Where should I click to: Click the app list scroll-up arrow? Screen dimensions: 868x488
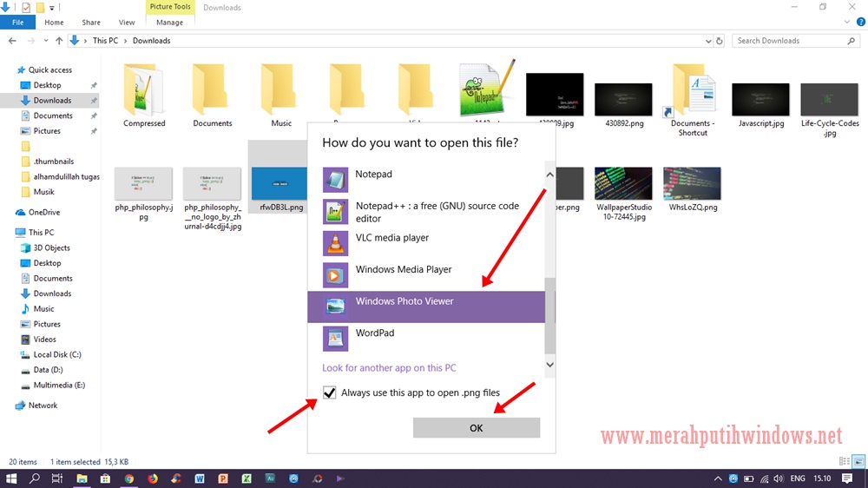[x=549, y=175]
